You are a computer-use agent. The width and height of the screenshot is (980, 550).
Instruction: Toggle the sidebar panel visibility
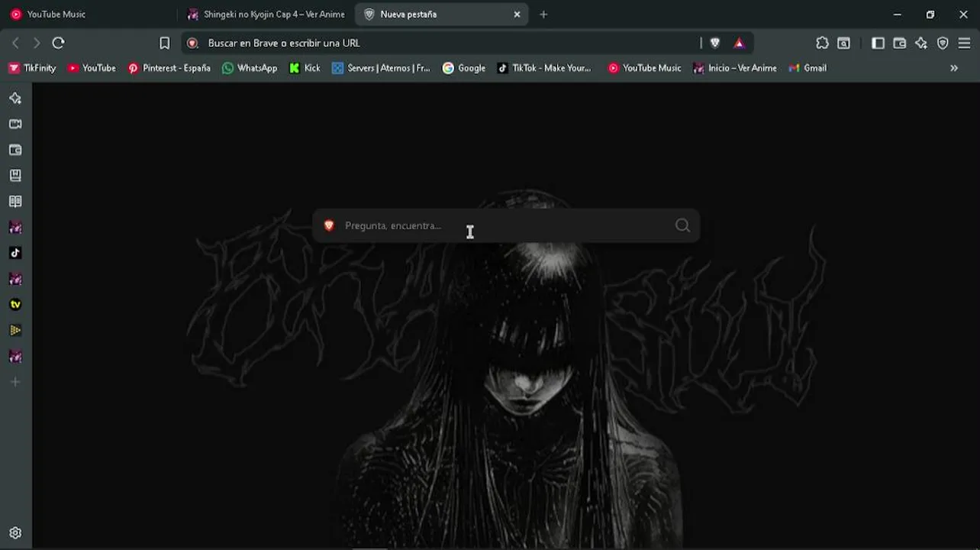(x=878, y=44)
